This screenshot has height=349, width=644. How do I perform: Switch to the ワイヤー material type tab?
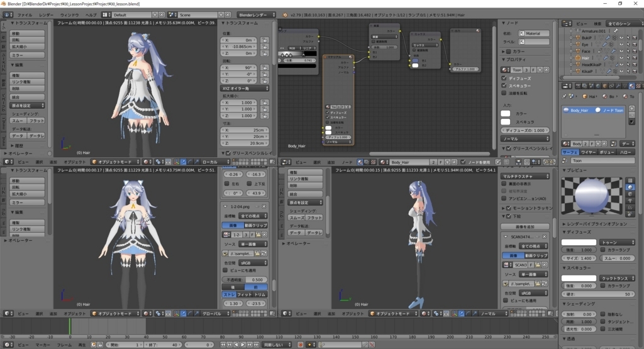tap(588, 152)
